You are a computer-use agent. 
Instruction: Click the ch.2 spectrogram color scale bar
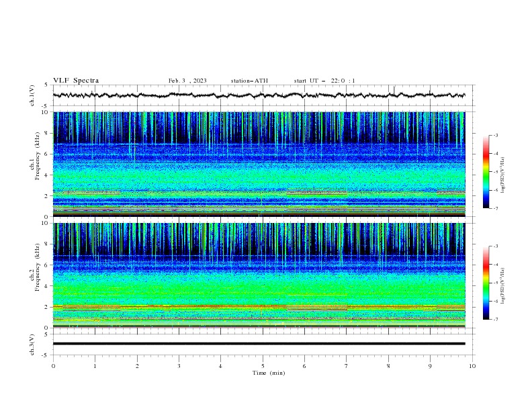coord(486,283)
